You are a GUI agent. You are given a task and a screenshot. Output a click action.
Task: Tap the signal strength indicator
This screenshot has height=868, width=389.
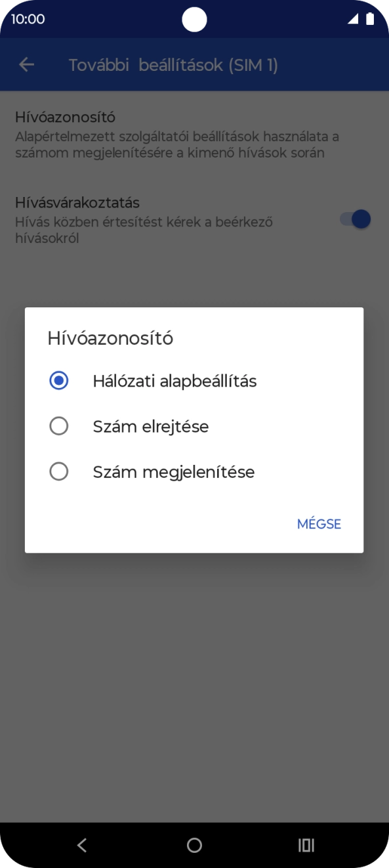pyautogui.click(x=352, y=19)
